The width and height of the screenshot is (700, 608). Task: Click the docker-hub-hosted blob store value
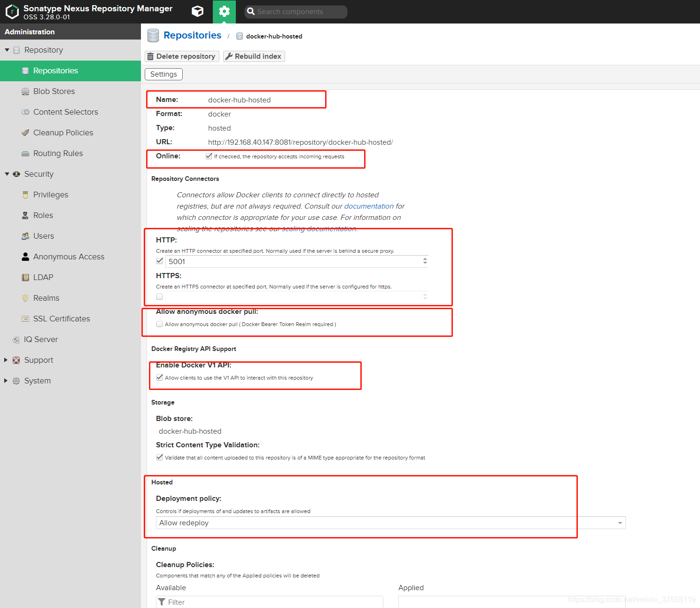190,431
